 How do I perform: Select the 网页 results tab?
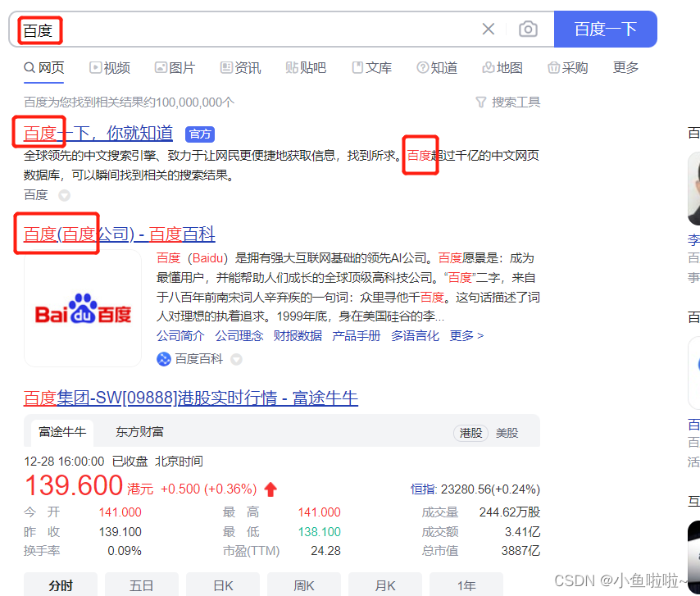click(43, 68)
